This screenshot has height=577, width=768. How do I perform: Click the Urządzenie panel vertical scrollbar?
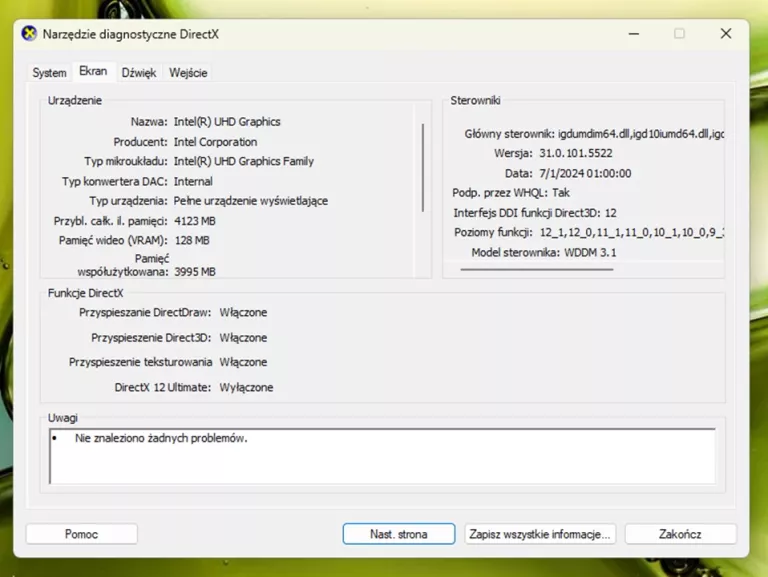pyautogui.click(x=423, y=168)
